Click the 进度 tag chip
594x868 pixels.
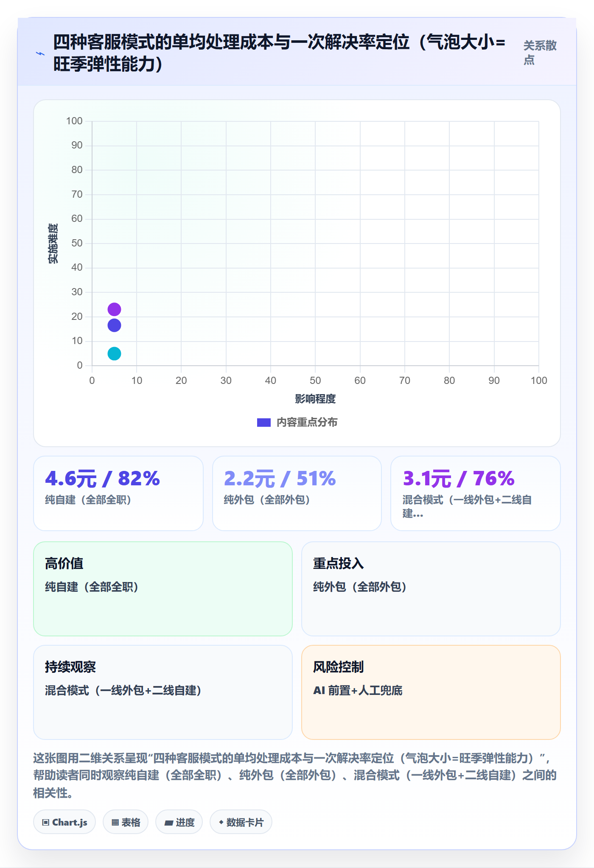coord(179,822)
